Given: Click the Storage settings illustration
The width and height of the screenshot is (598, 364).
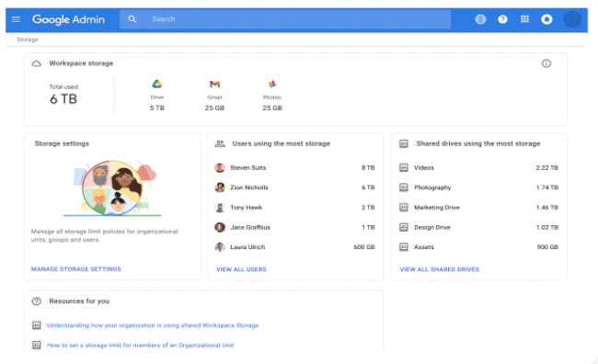Looking at the screenshot, I should (113, 188).
